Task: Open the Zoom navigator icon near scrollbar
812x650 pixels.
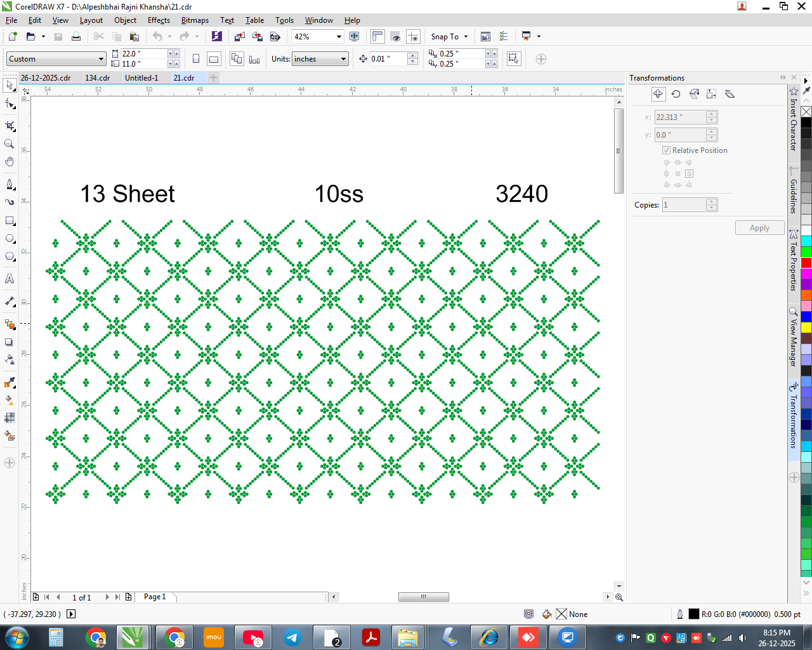Action: point(619,597)
